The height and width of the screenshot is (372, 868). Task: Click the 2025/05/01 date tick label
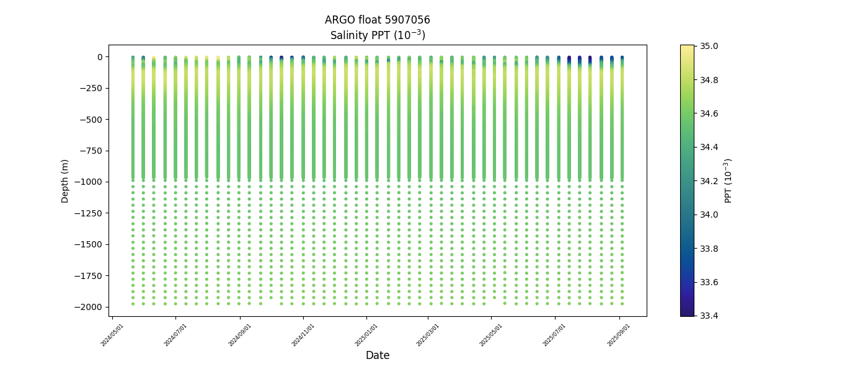click(492, 334)
